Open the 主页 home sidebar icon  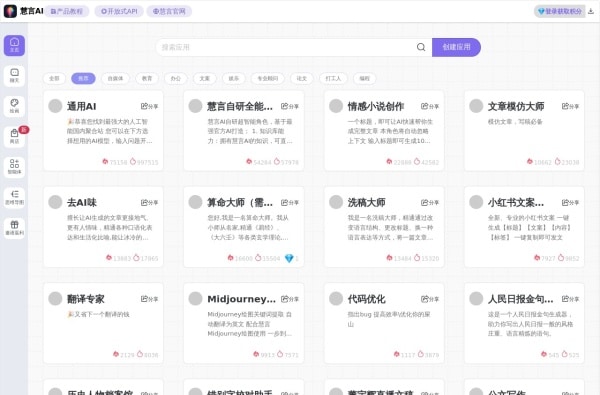click(15, 45)
